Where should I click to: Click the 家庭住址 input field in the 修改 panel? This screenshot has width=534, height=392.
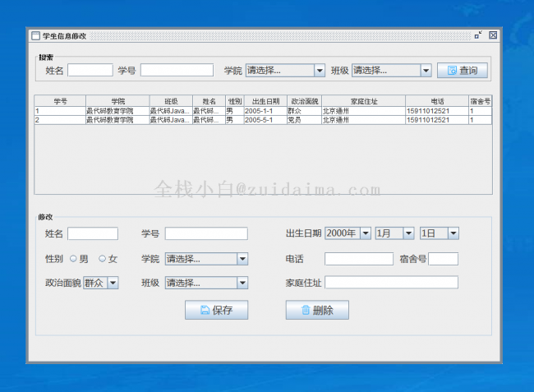coord(391,283)
